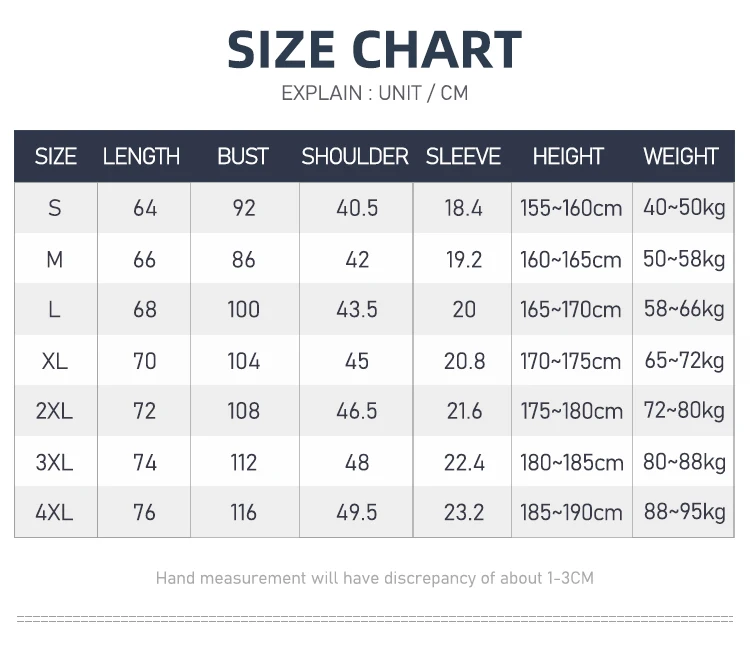Select the 80~88kg weight cell
This screenshot has width=750, height=658.
685,462
